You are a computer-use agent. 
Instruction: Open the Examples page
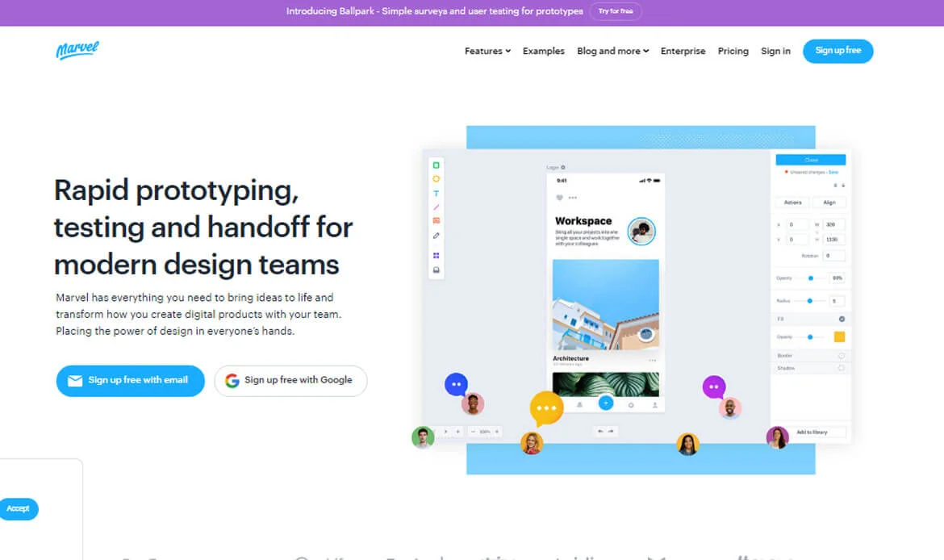[543, 51]
